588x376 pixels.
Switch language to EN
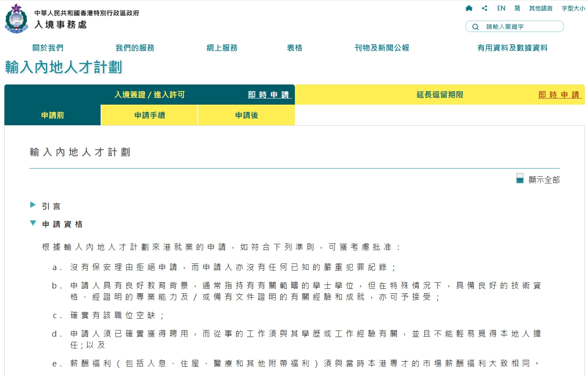coord(501,8)
